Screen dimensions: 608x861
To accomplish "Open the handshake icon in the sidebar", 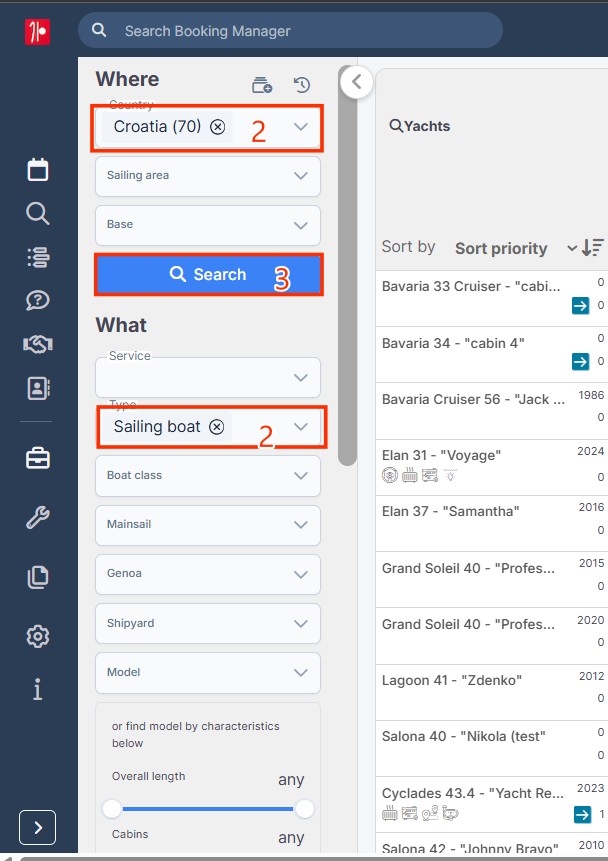I will click(x=38, y=344).
